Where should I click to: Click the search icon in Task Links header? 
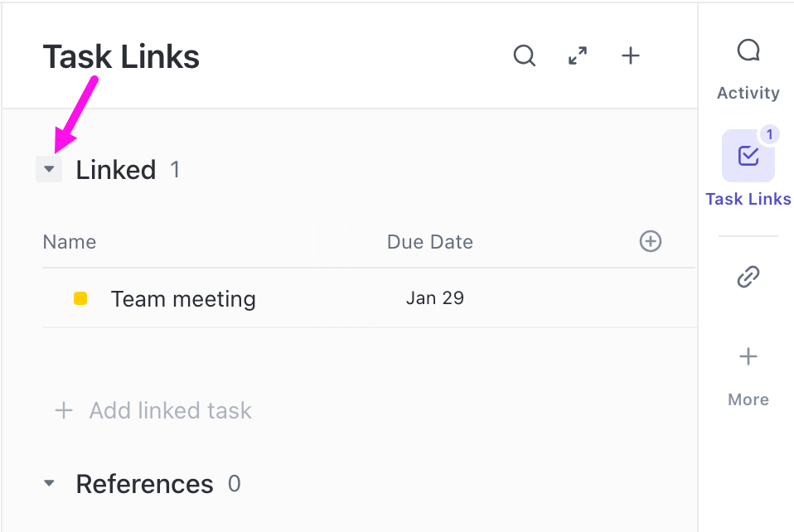click(x=525, y=56)
